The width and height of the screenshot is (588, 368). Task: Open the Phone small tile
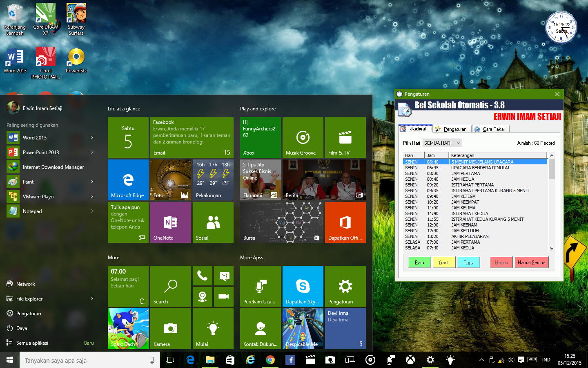pos(202,276)
